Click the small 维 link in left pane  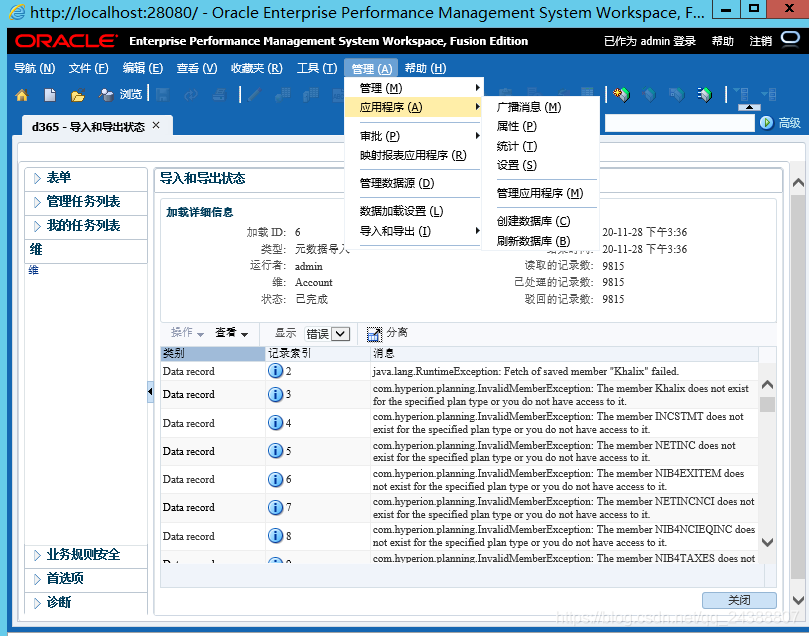pos(34,270)
